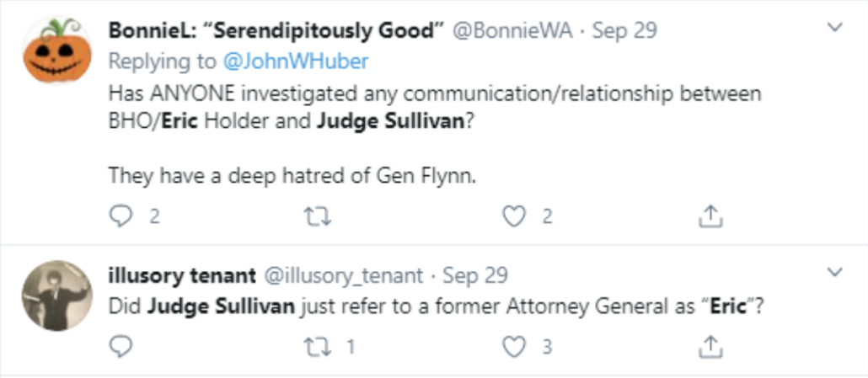
Task: Reply to illusory tenant's tweet
Action: tap(121, 345)
